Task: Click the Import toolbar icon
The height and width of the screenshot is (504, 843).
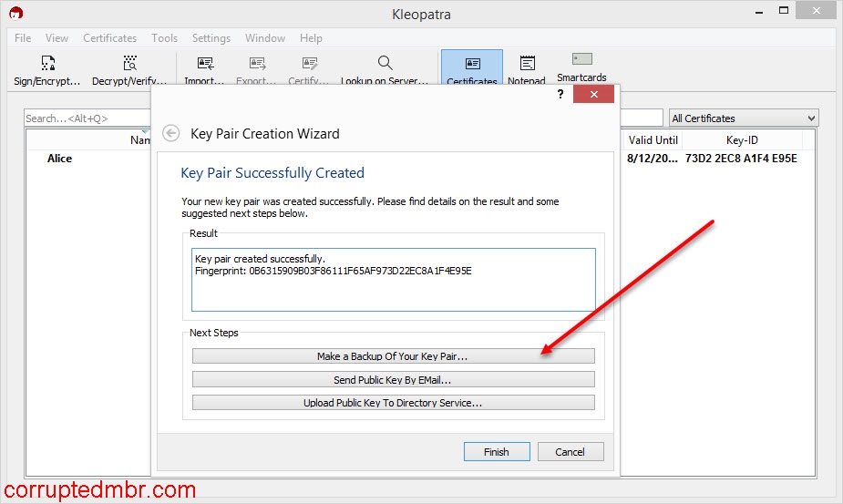Action: point(205,64)
